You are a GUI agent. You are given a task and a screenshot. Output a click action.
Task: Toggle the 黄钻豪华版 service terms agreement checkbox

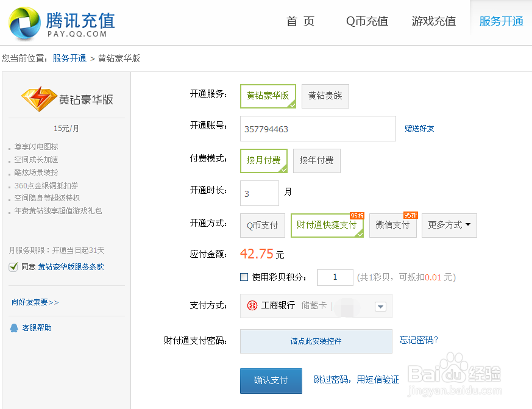[13, 267]
